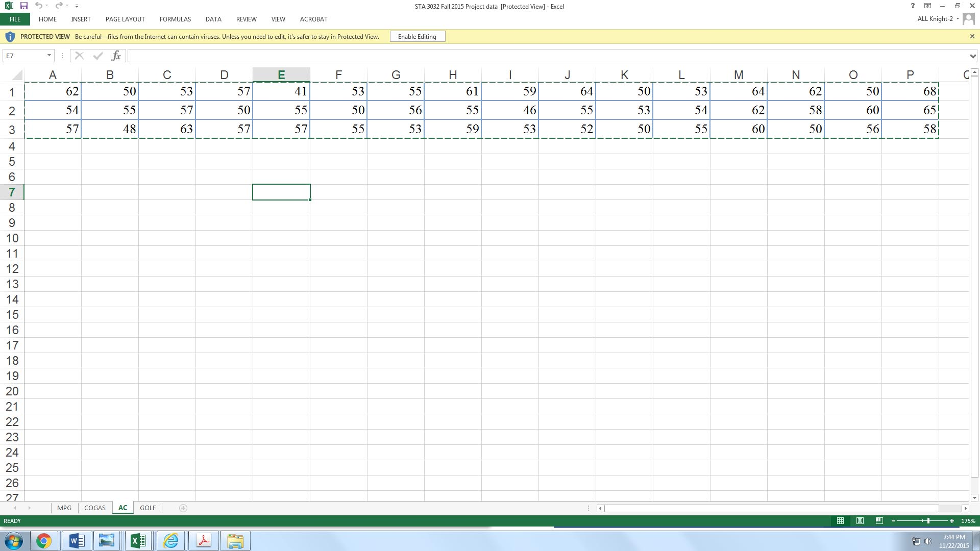Expand the formula bar chevron

pyautogui.click(x=972, y=56)
